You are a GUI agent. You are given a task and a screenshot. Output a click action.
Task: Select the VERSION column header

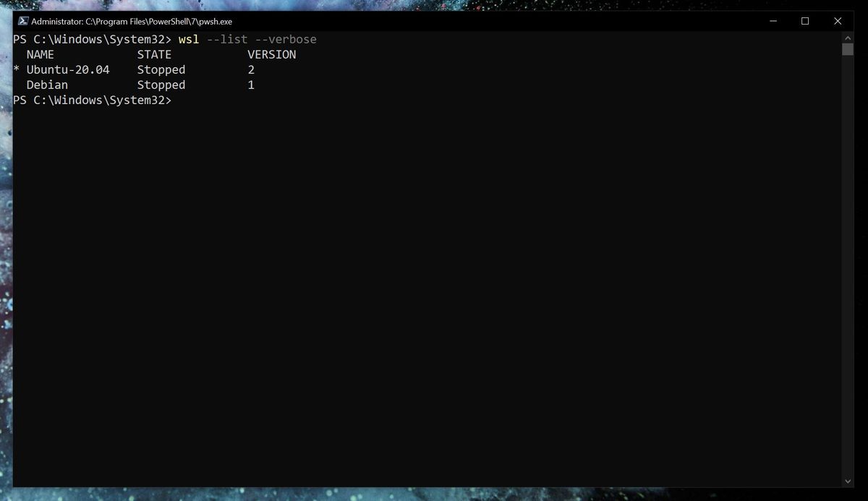pos(271,54)
